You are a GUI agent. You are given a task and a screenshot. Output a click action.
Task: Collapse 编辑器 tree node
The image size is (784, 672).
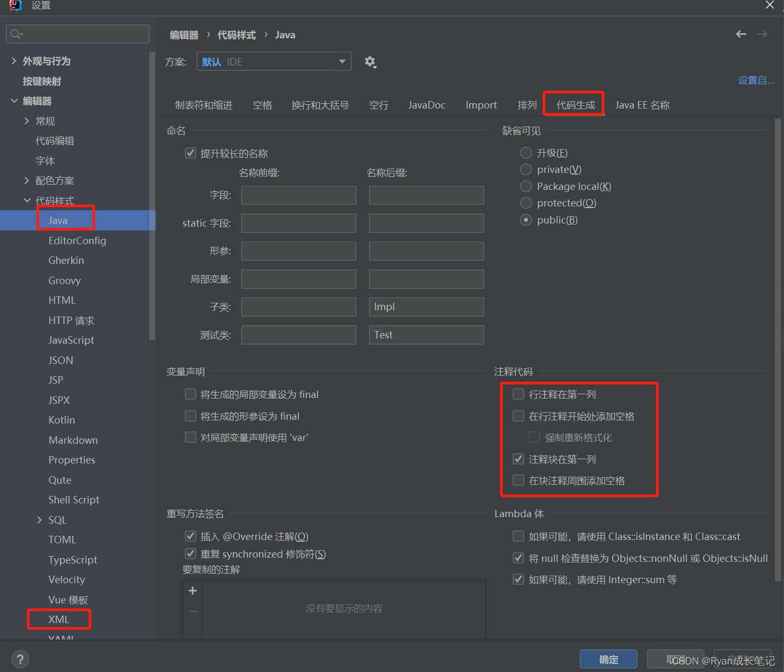pyautogui.click(x=14, y=101)
